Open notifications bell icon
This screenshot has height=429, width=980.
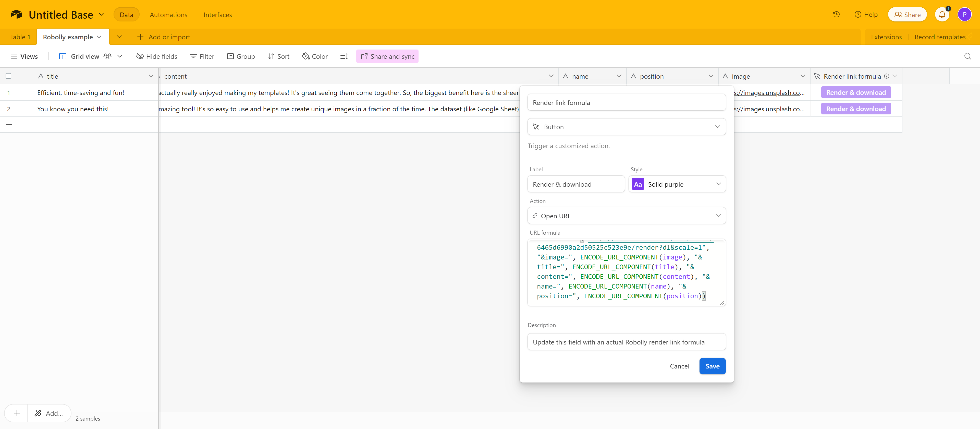[x=942, y=15]
